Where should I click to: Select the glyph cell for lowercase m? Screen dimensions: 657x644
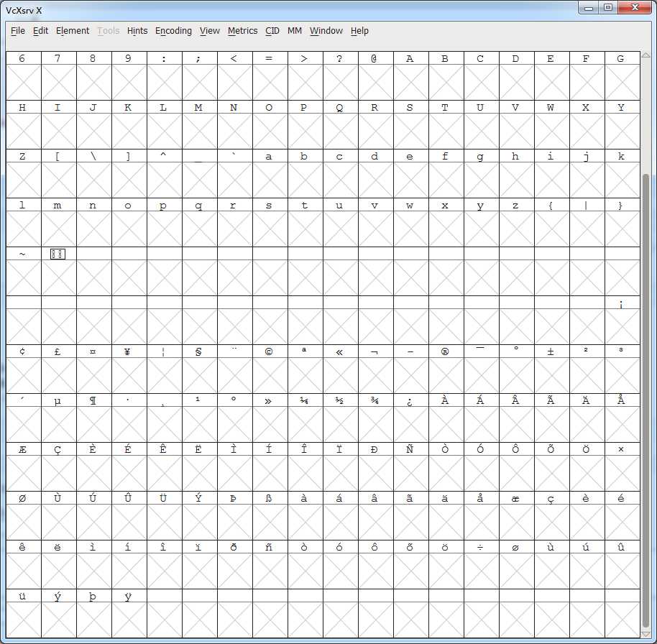59,223
